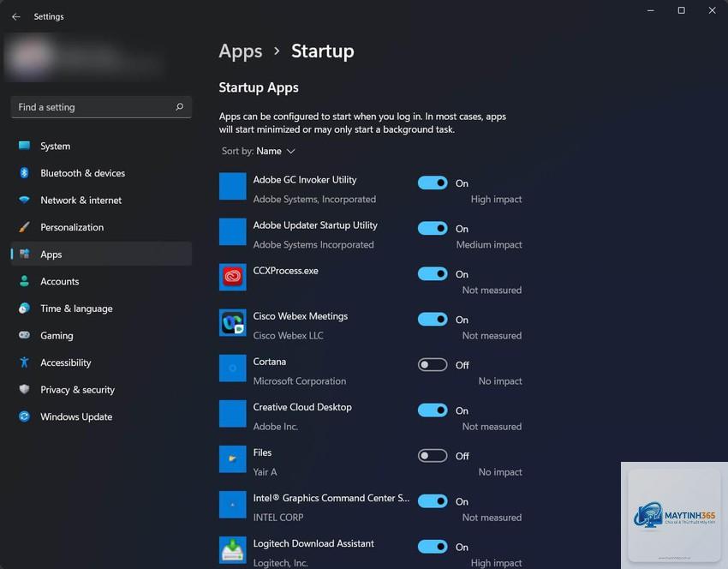The width and height of the screenshot is (728, 569).
Task: Enable Files app startup toggle
Action: coord(433,456)
